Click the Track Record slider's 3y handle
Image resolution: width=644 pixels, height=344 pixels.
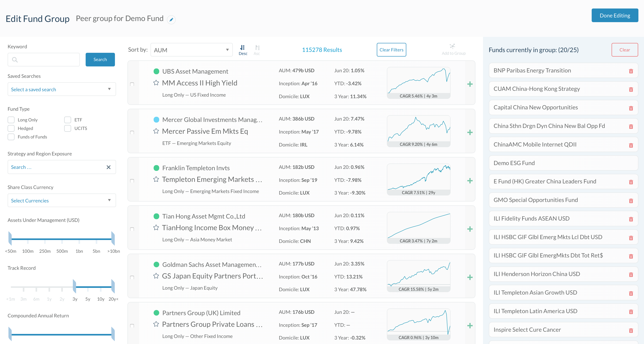[74, 286]
